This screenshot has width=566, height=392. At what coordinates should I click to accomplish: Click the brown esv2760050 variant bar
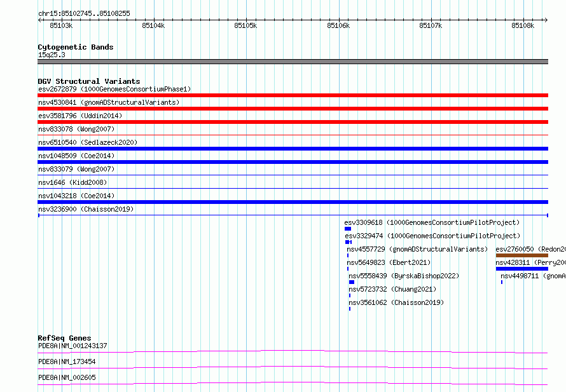coord(522,255)
